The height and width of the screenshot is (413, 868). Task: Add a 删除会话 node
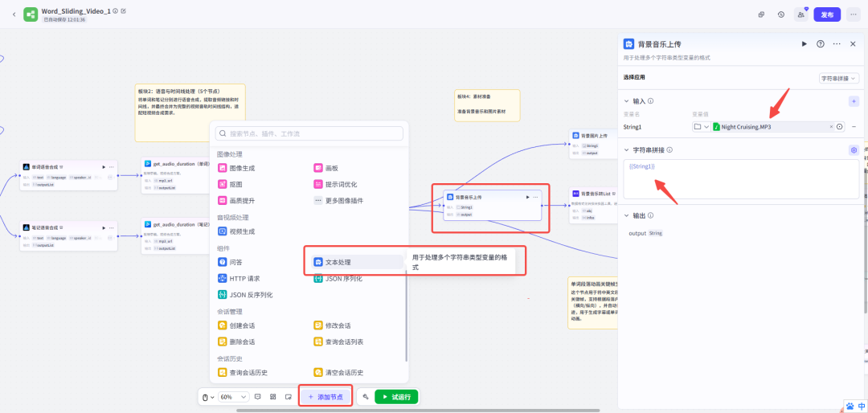(237, 341)
